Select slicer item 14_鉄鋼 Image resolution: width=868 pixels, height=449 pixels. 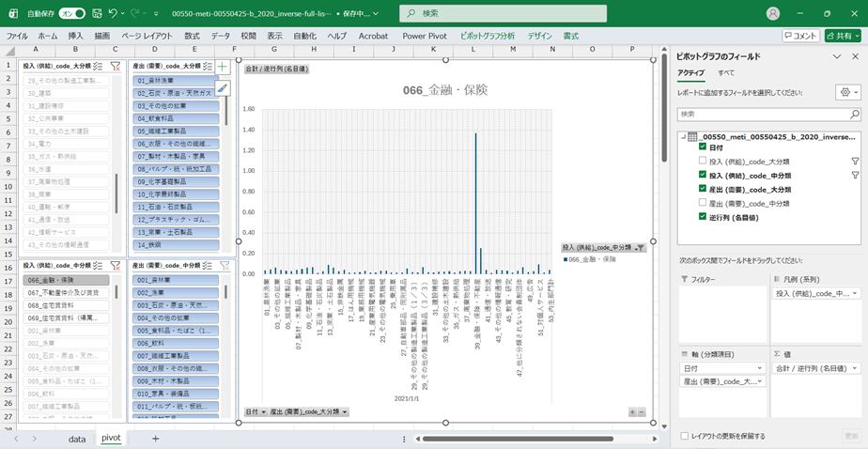point(176,245)
